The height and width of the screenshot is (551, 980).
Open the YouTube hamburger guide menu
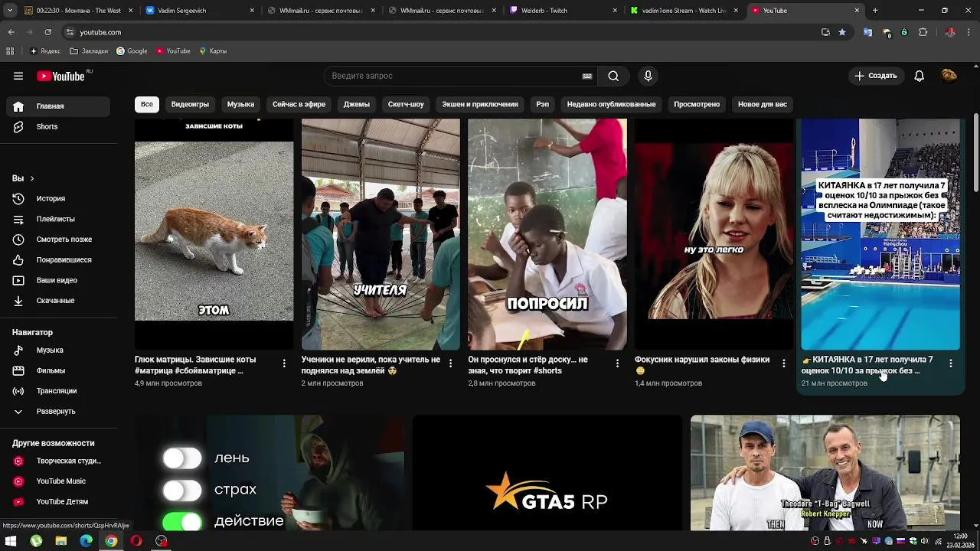[x=18, y=76]
